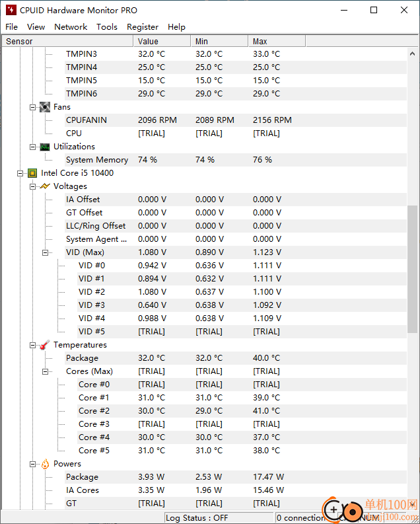Click the Temperatures thermometer icon
The image size is (420, 524).
pyautogui.click(x=45, y=345)
